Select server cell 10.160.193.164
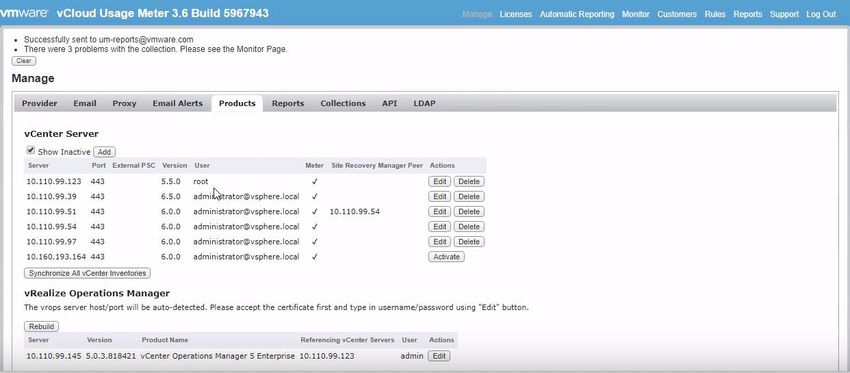The image size is (850, 373). tap(56, 257)
